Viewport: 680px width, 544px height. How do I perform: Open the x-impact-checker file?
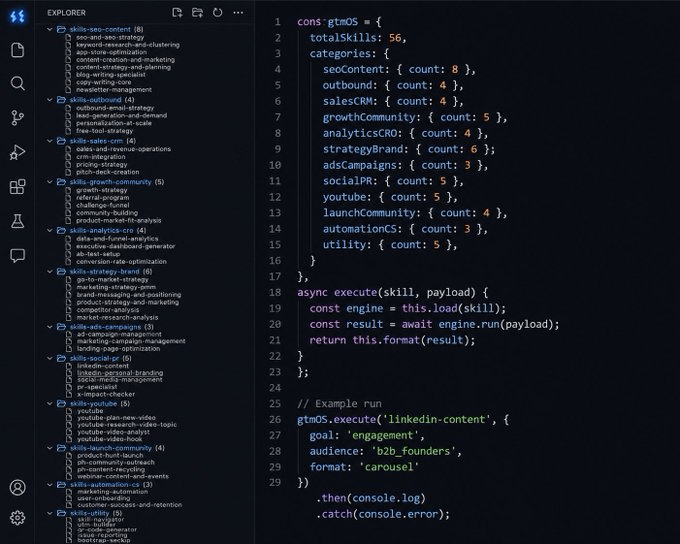[x=105, y=394]
